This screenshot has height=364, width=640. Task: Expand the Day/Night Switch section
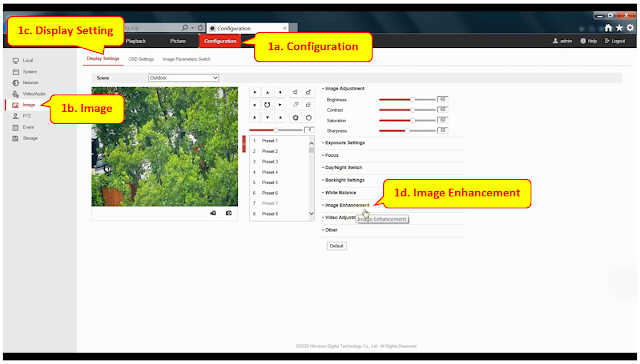click(x=342, y=168)
